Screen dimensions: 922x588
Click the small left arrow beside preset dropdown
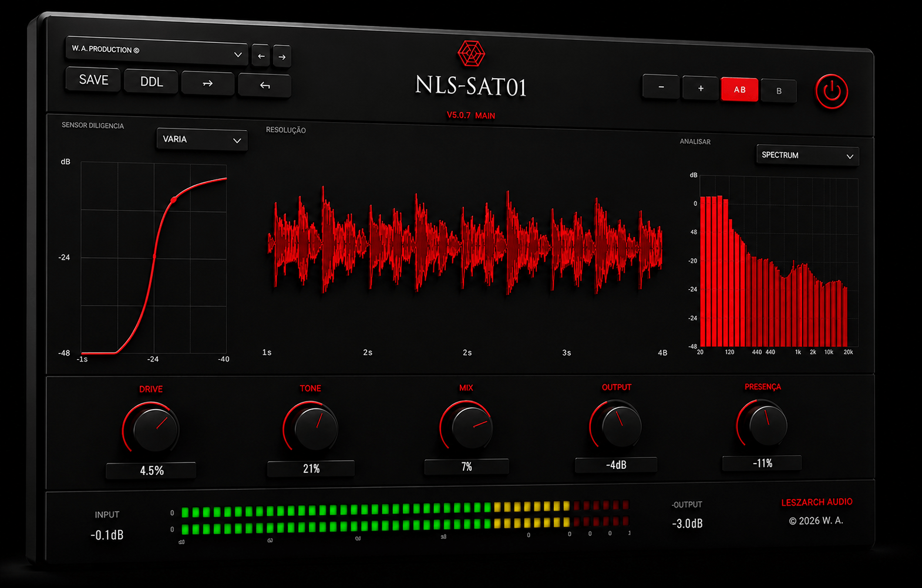tap(261, 56)
